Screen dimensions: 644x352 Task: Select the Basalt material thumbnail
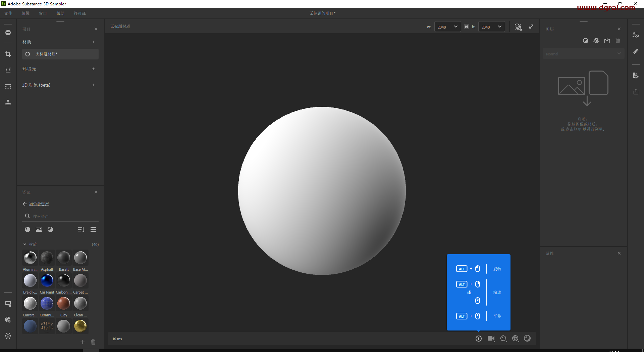pyautogui.click(x=64, y=258)
